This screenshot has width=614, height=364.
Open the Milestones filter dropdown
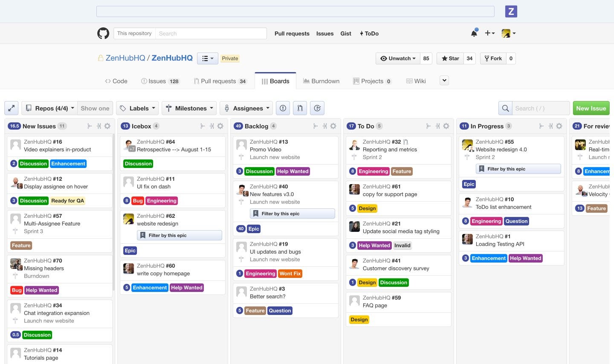click(x=189, y=108)
